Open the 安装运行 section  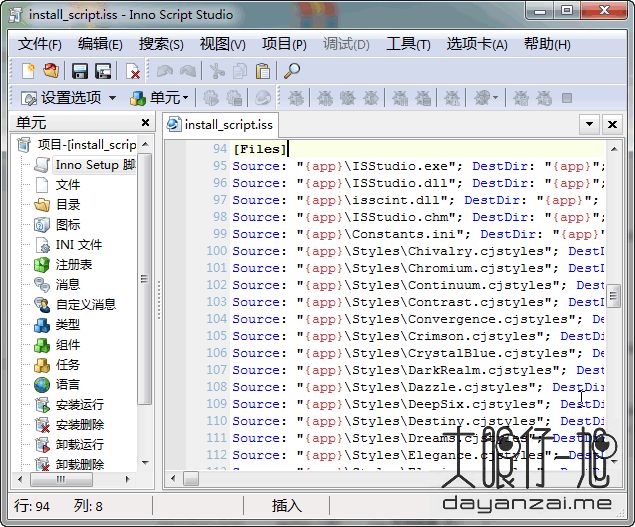click(x=69, y=404)
